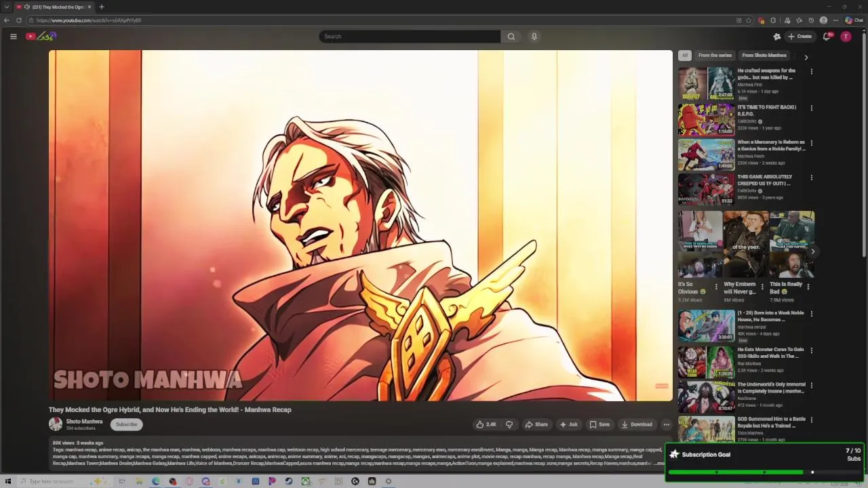The image size is (868, 488).
Task: Open Settings gear on the taskbar
Action: 389,481
